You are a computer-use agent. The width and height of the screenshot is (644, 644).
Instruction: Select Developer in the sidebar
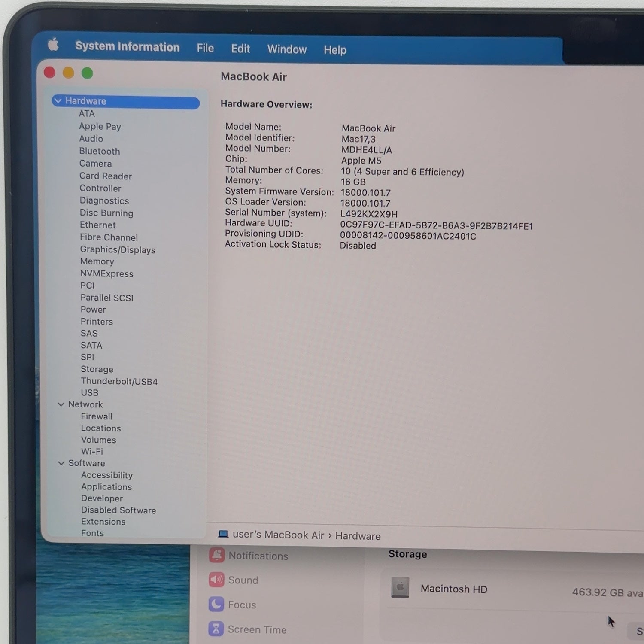tap(102, 498)
